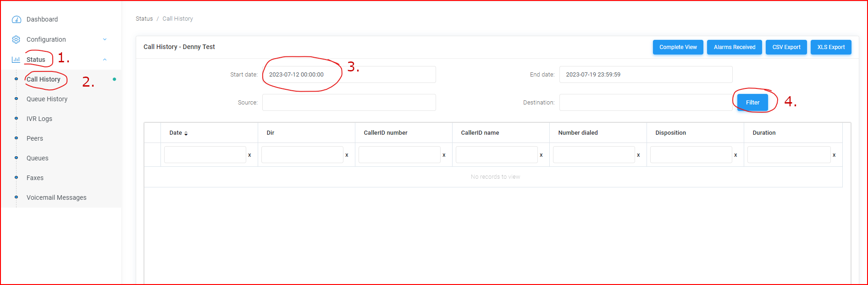Screen dimensions: 868x285
Task: Focus the Destination input field
Action: coord(646,103)
